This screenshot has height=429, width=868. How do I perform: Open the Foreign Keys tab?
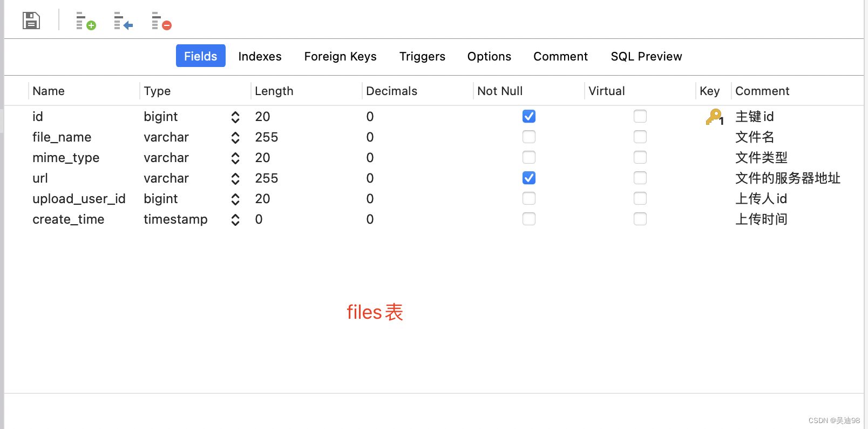click(x=340, y=56)
